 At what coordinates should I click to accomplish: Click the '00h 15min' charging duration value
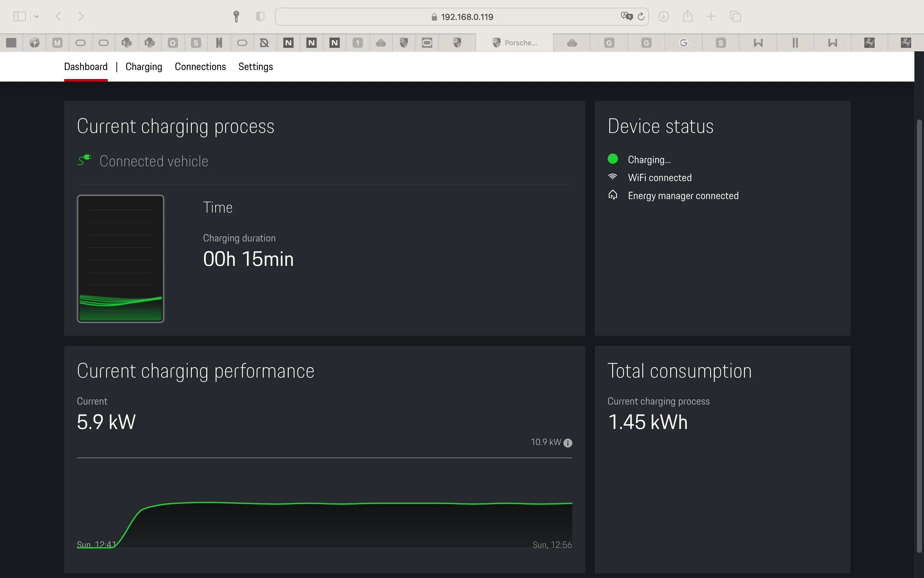tap(249, 259)
